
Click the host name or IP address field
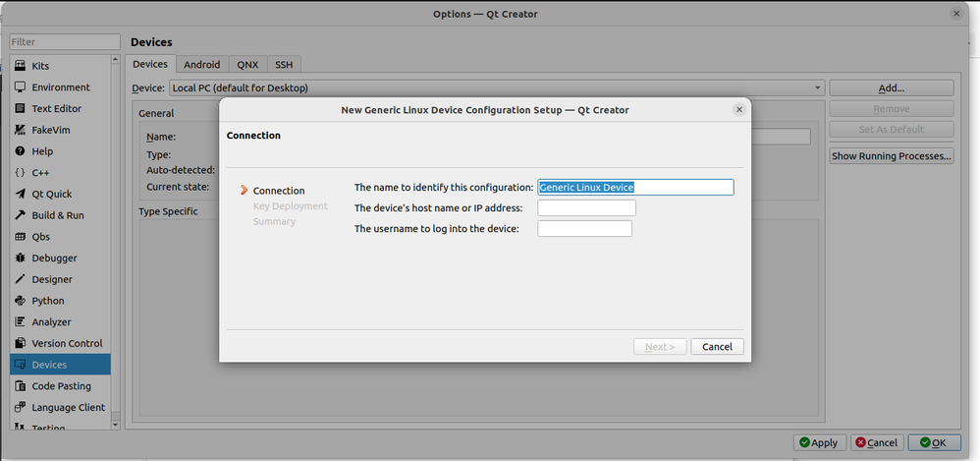587,207
